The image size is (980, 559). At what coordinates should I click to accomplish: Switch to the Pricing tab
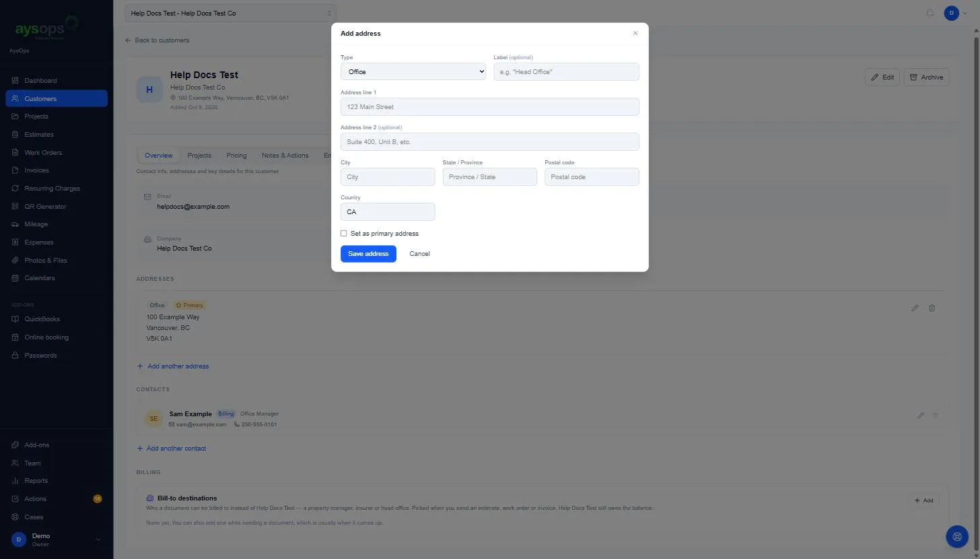click(236, 156)
